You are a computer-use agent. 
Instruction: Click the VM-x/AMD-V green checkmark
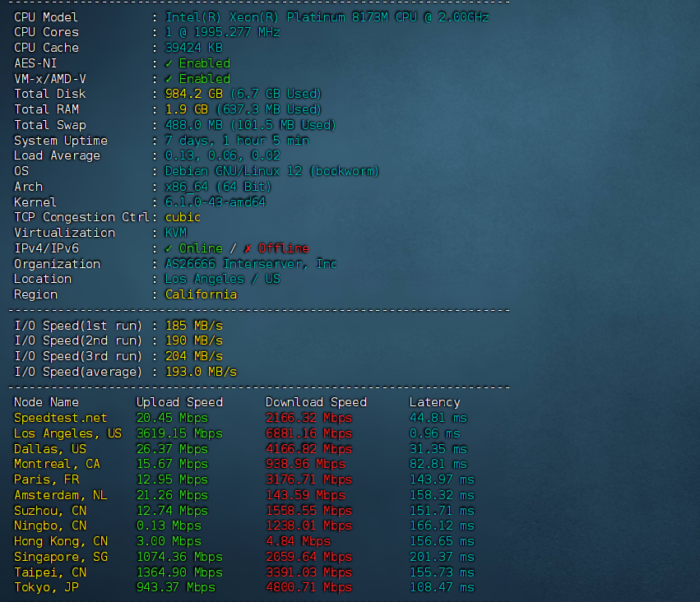tap(169, 79)
